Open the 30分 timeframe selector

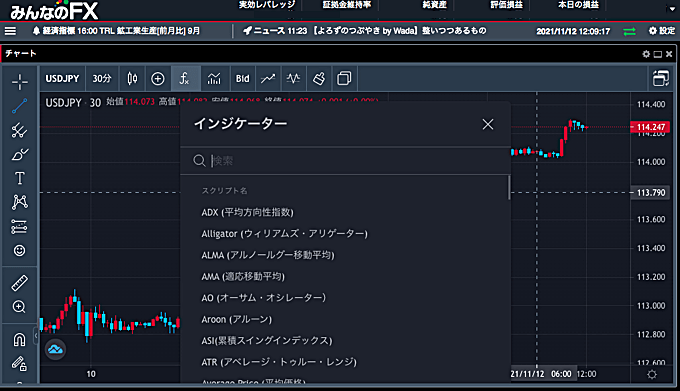102,78
